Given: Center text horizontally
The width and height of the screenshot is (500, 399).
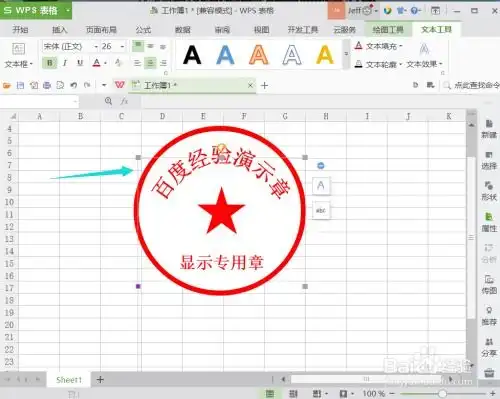Looking at the screenshot, I should (x=150, y=63).
